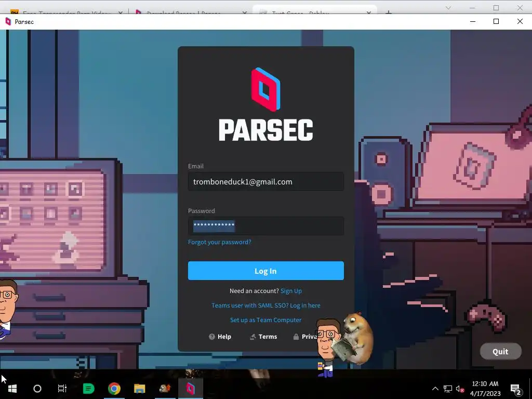Open File Explorer from taskbar
Viewport: 532px width, 399px height.
tap(139, 389)
